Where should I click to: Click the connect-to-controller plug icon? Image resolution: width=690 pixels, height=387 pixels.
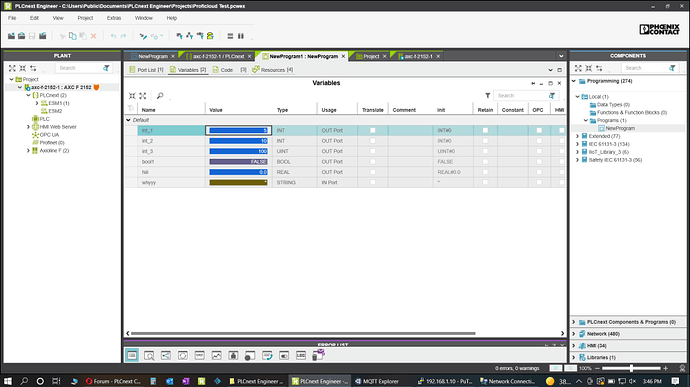pyautogui.click(x=143, y=36)
